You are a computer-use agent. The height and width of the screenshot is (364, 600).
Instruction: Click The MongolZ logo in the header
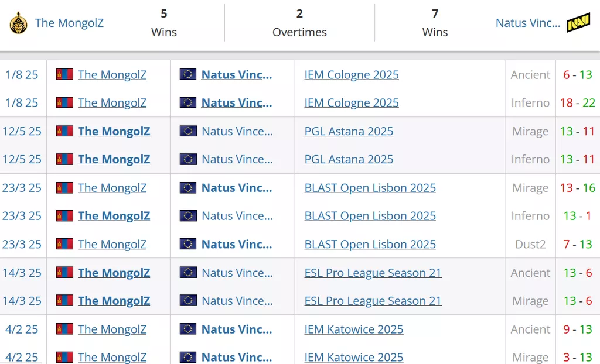click(19, 23)
